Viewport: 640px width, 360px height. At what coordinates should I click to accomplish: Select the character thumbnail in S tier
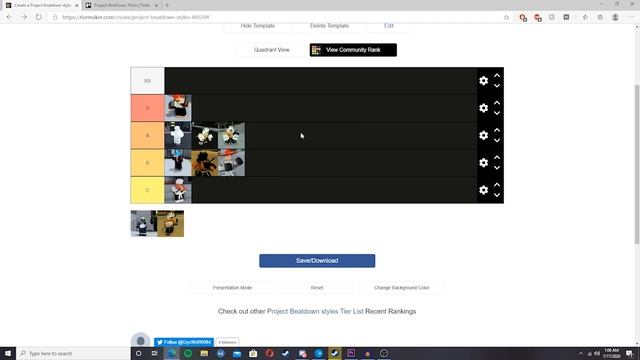[x=178, y=108]
